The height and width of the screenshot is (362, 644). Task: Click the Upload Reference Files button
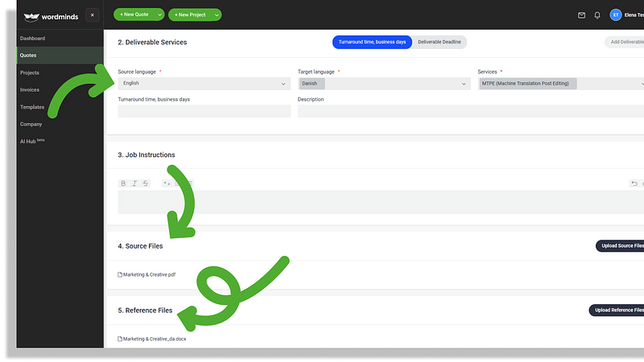pos(617,310)
